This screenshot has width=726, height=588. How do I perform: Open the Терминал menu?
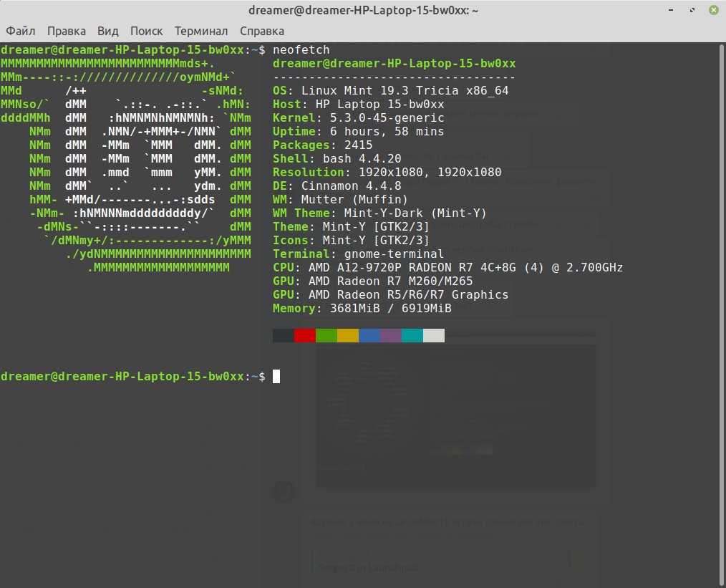tap(201, 31)
